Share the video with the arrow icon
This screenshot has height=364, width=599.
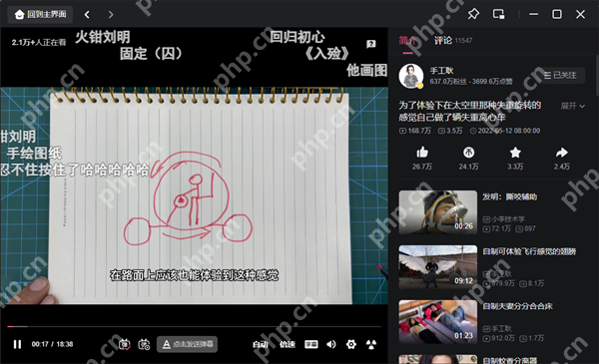pos(561,153)
